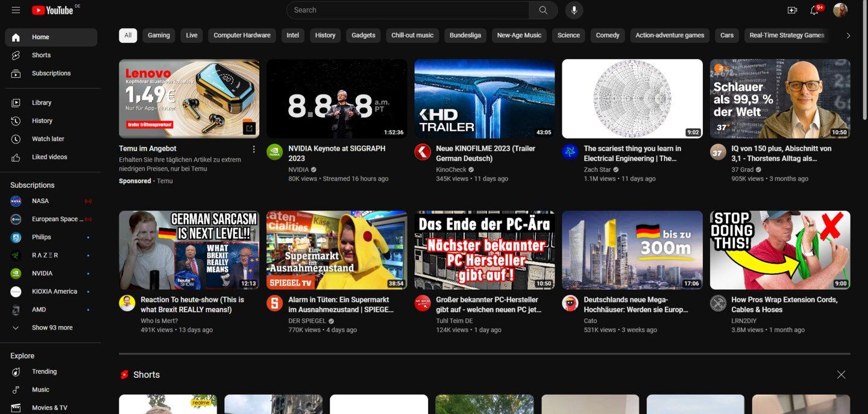Play Schlauer als 99,9 % thumbnail

[x=780, y=99]
